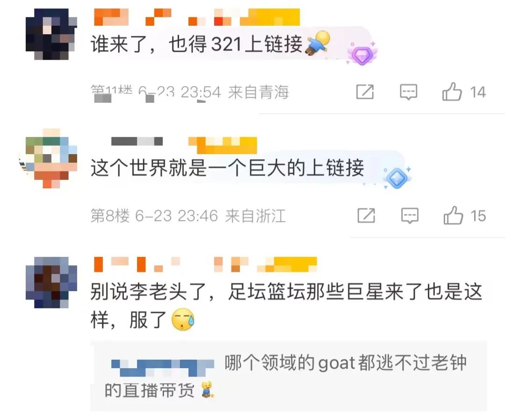This screenshot has width=505, height=420.
Task: Open nested reply about goat 直播带货
Action: click(289, 376)
